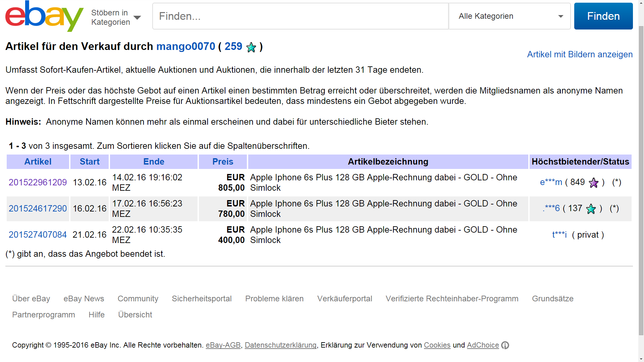Click the vertical page scrollbar
This screenshot has width=644, height=362.
coord(641,181)
